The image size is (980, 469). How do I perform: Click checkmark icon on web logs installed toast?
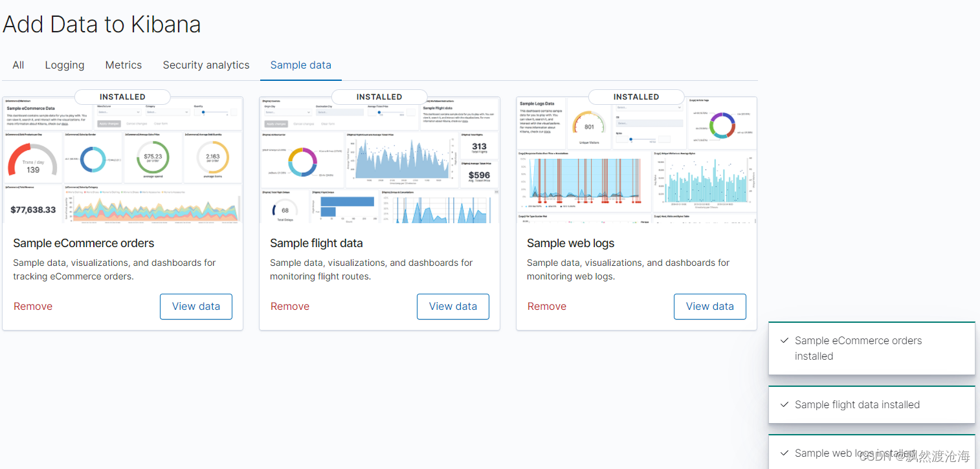pyautogui.click(x=785, y=453)
